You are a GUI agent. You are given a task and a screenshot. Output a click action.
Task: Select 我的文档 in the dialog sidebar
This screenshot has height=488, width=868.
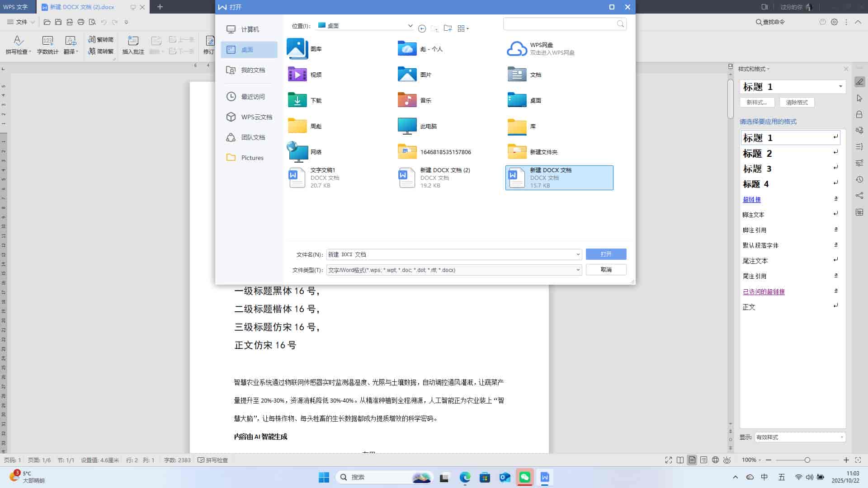click(x=249, y=70)
